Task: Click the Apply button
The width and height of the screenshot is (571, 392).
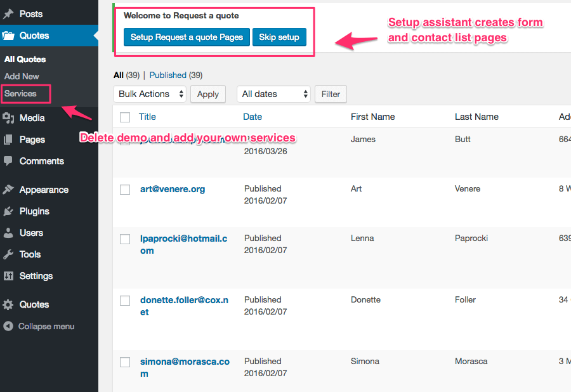Action: [208, 94]
